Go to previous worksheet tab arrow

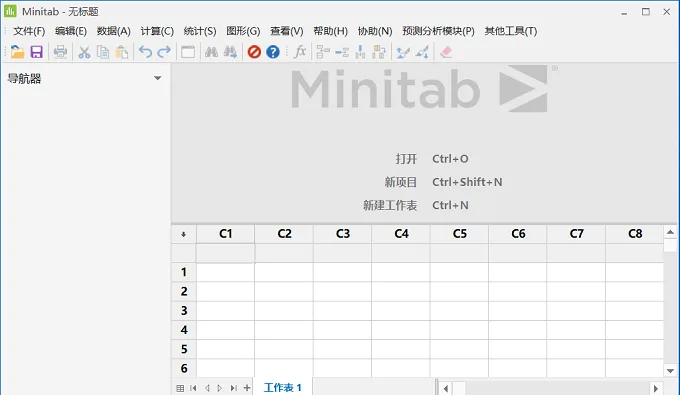(207, 388)
